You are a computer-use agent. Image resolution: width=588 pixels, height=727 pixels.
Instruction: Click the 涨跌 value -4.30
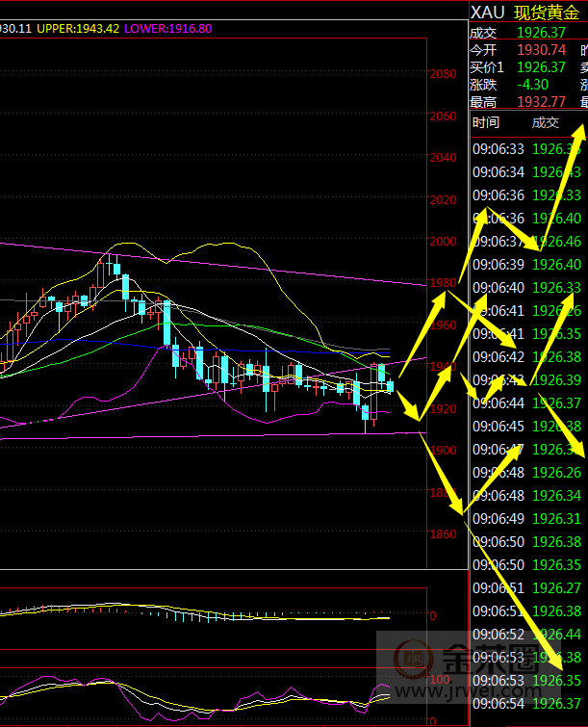[533, 84]
